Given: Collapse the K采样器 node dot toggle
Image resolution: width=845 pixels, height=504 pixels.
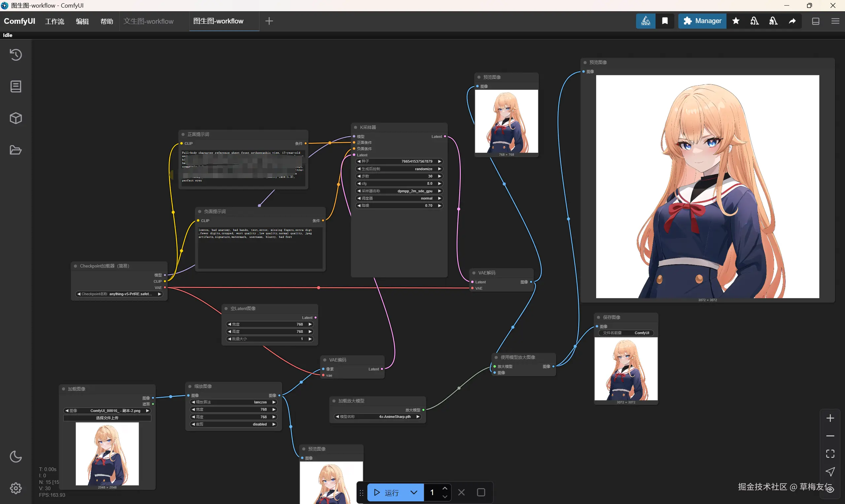Looking at the screenshot, I should [x=355, y=127].
